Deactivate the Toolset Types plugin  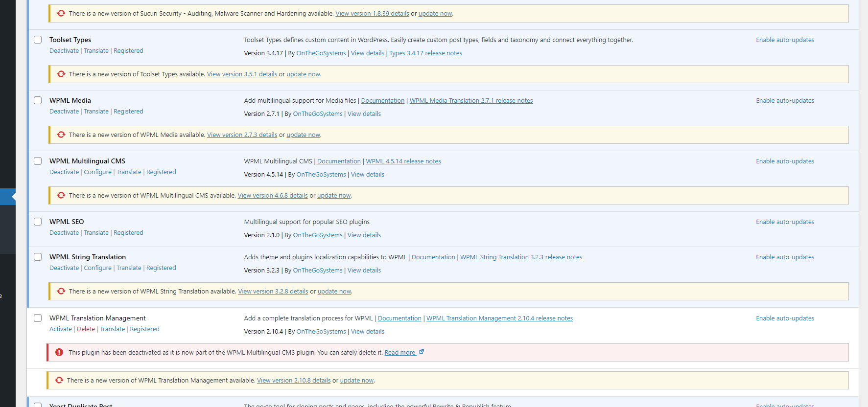click(64, 51)
